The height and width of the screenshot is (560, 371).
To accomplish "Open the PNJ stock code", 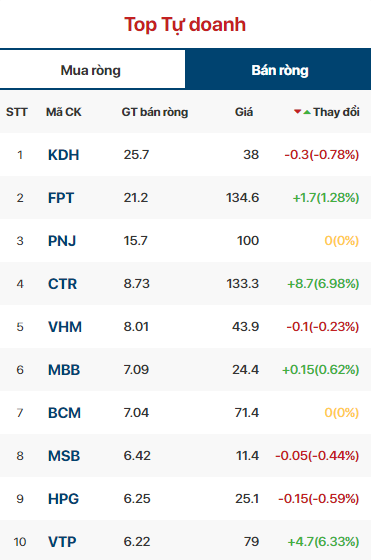I will point(62,241).
